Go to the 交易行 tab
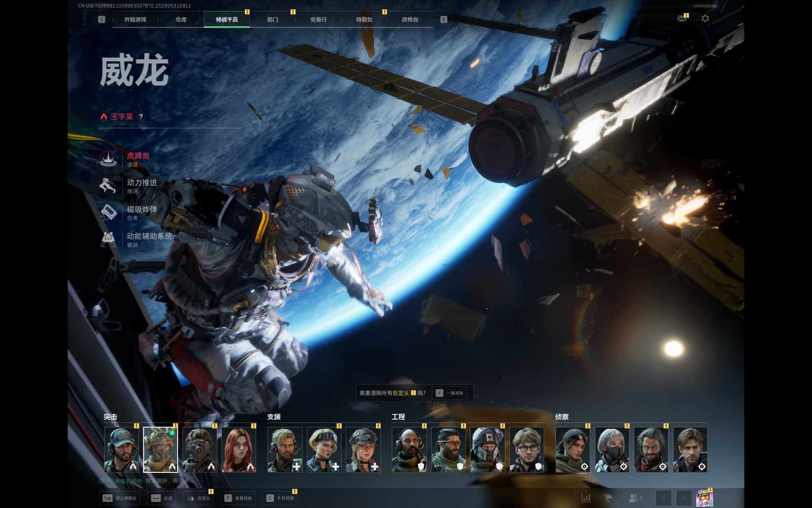This screenshot has width=812, height=508. [318, 19]
